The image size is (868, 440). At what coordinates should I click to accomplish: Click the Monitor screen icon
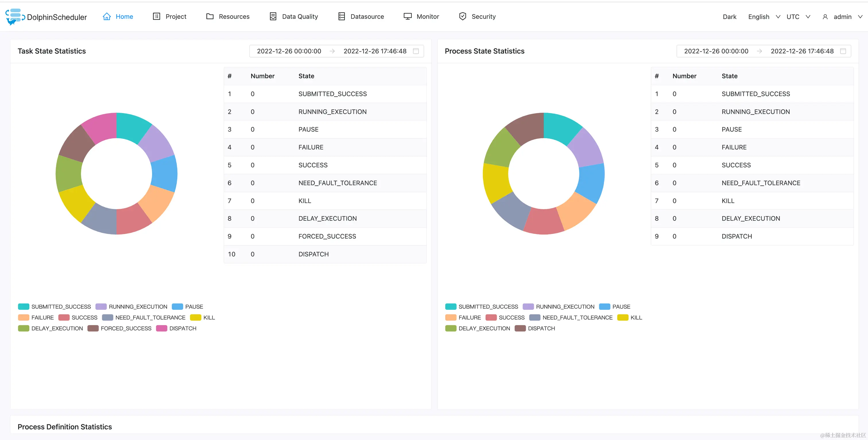pyautogui.click(x=408, y=17)
